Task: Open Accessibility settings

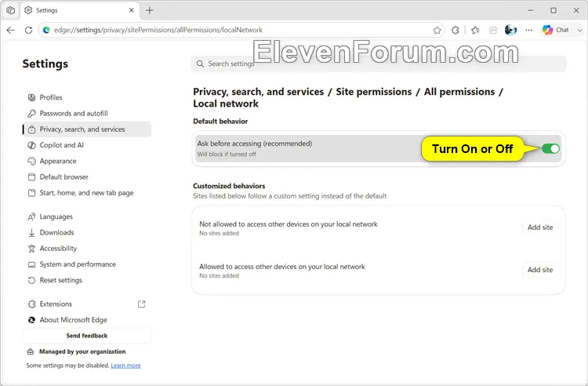Action: pos(87,249)
